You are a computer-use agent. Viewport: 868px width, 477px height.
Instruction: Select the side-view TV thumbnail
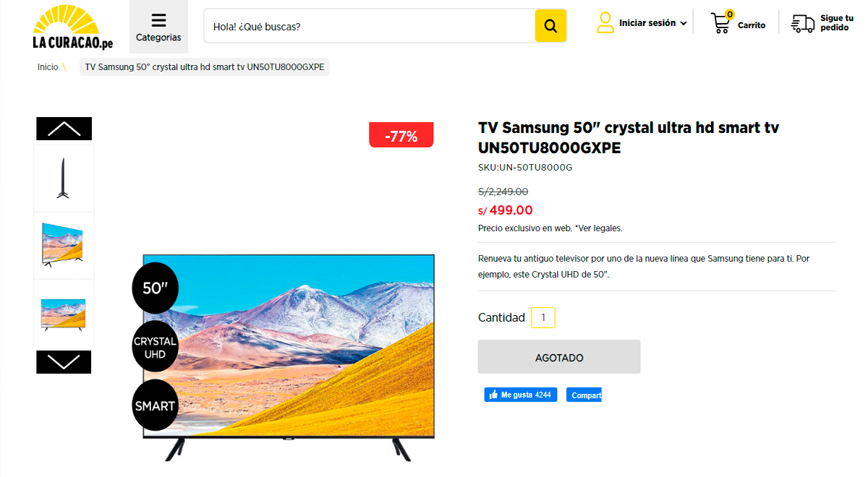tap(64, 179)
